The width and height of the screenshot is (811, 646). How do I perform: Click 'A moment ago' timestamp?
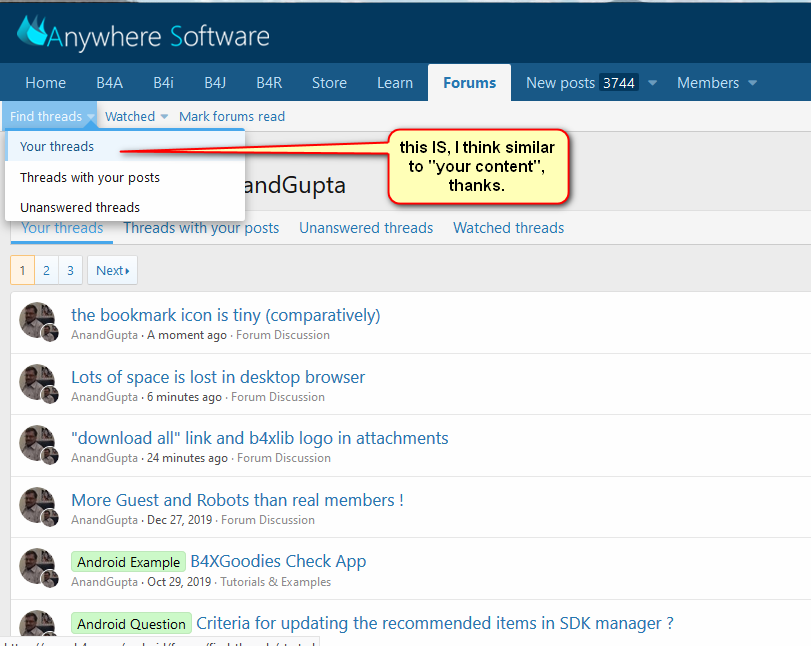tap(187, 335)
